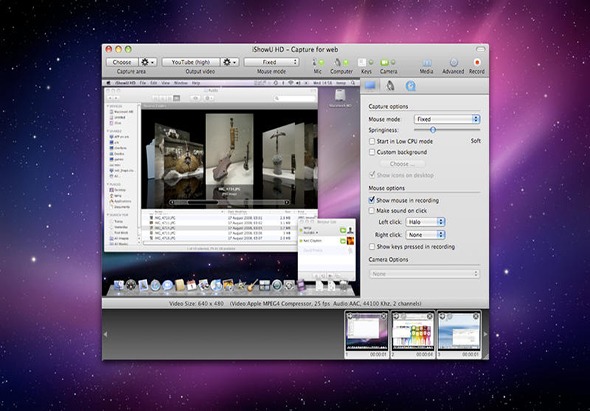Enable Show keys pressed in recording
590x411 pixels.
[x=372, y=247]
